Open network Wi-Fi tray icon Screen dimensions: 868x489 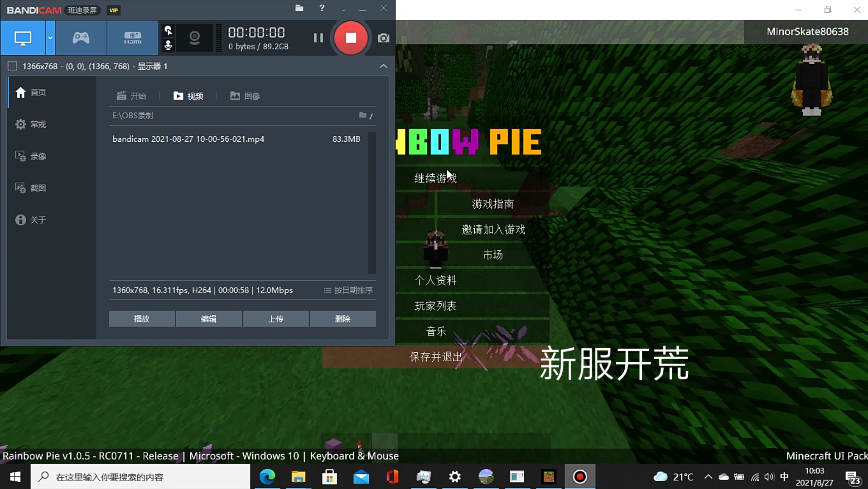point(755,477)
